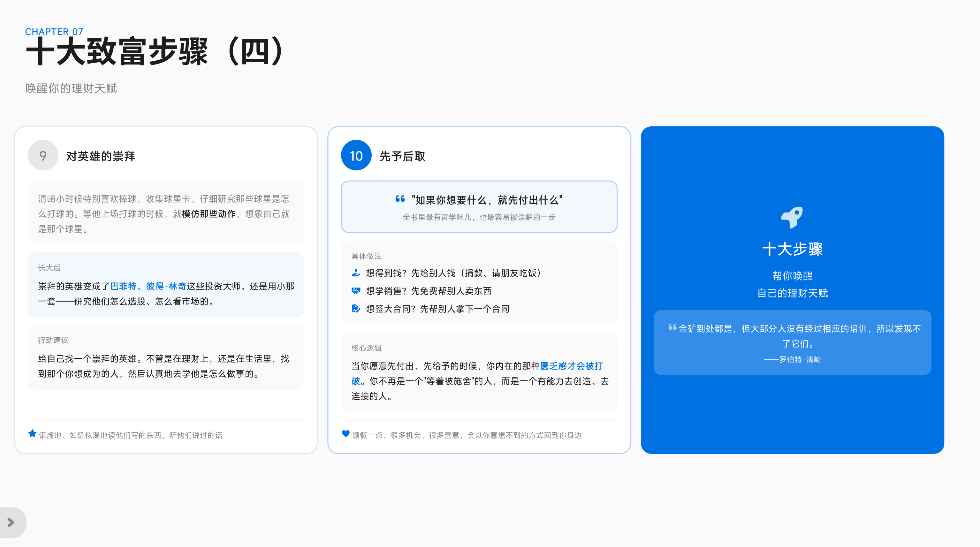Click the quote mark icon before 金矿到处都是
This screenshot has height=547, width=980.
672,327
